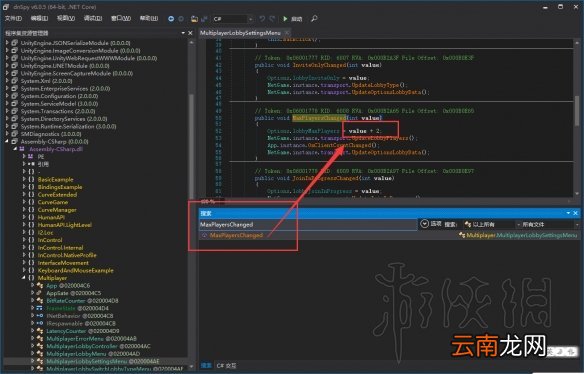
Task: Click the MaxPlayersChanged search input field
Action: tap(308, 224)
